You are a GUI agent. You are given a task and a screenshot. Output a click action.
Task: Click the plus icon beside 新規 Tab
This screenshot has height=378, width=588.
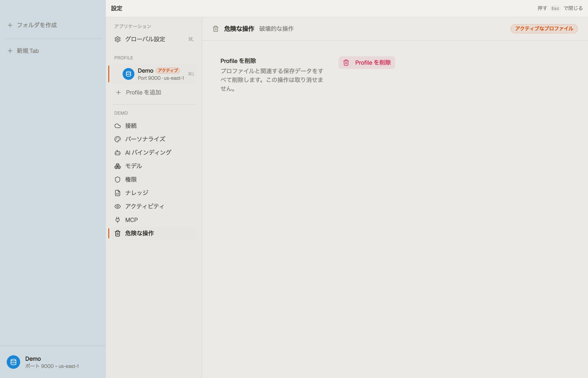pyautogui.click(x=10, y=51)
